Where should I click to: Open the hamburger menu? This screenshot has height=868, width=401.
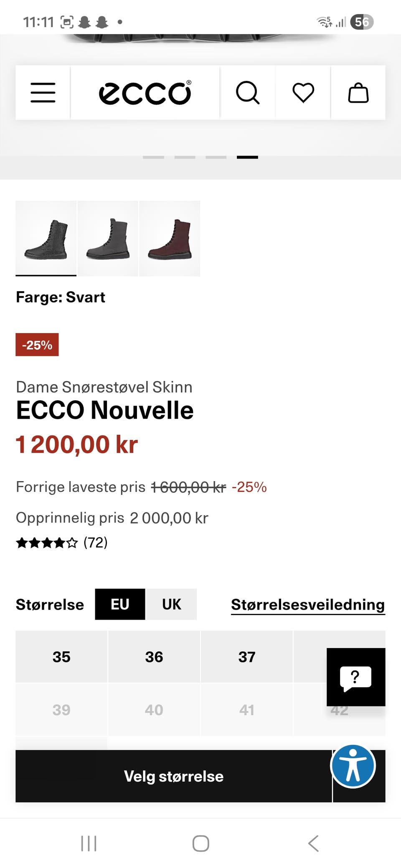pos(43,93)
